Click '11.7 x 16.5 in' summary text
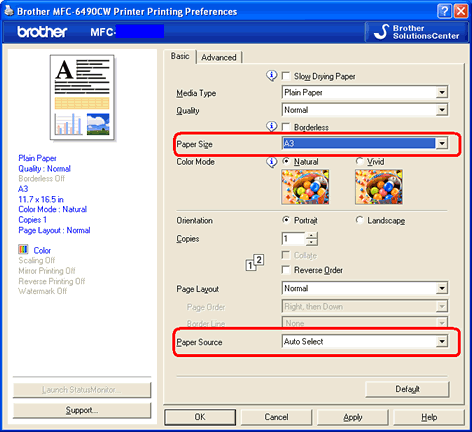 (41, 199)
